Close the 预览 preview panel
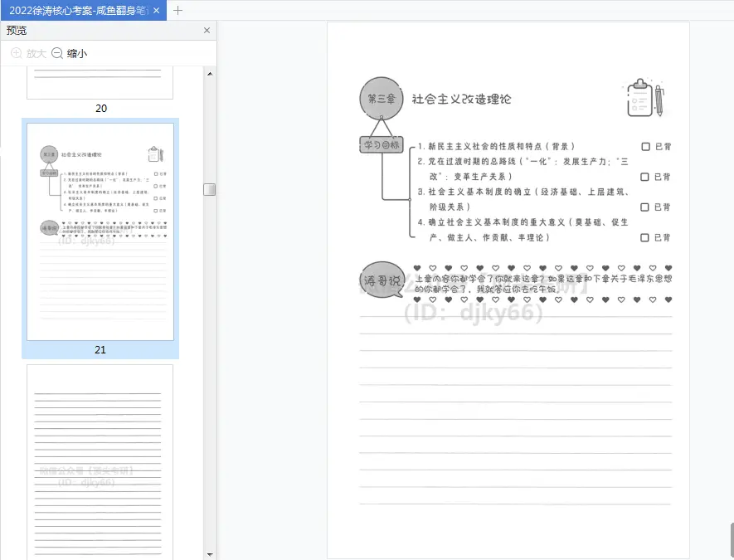Screen dimensions: 734x560 (x=207, y=31)
